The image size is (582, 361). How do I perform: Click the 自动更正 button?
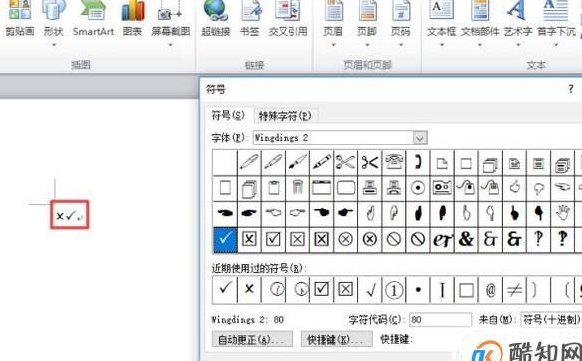click(x=252, y=339)
